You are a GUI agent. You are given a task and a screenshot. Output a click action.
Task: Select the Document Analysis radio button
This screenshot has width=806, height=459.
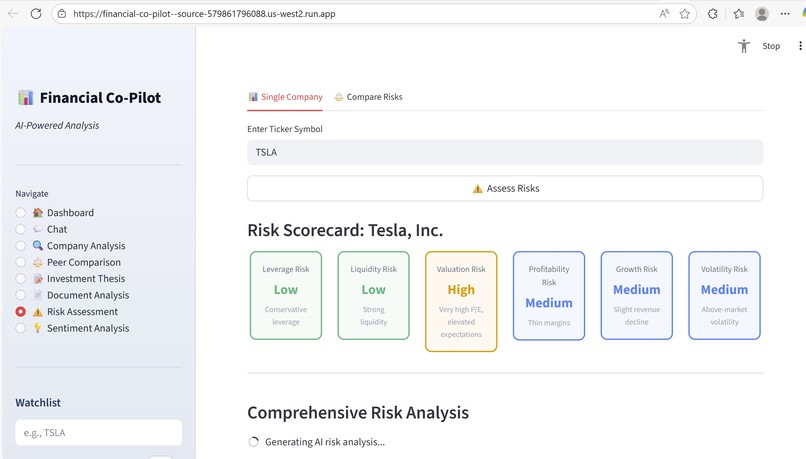click(21, 295)
